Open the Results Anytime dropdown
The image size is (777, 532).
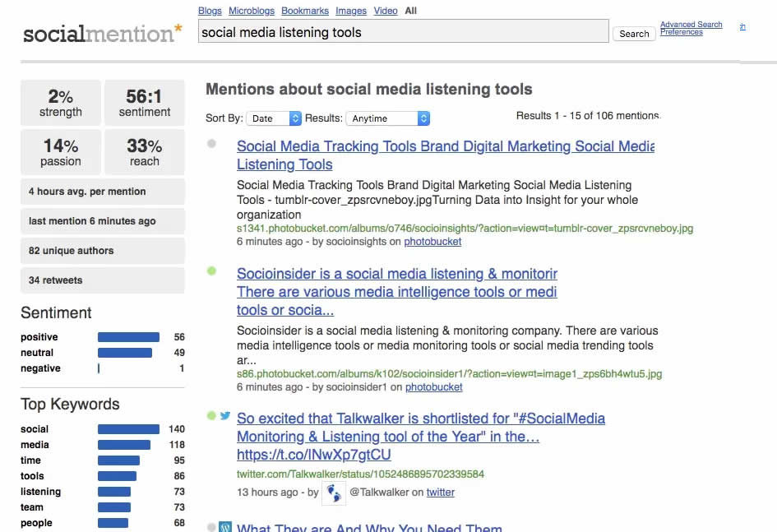388,118
